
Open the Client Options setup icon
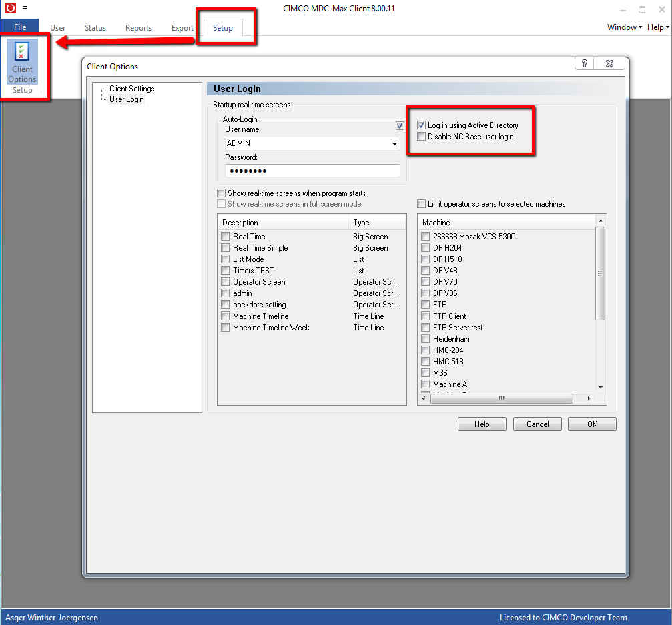22,62
